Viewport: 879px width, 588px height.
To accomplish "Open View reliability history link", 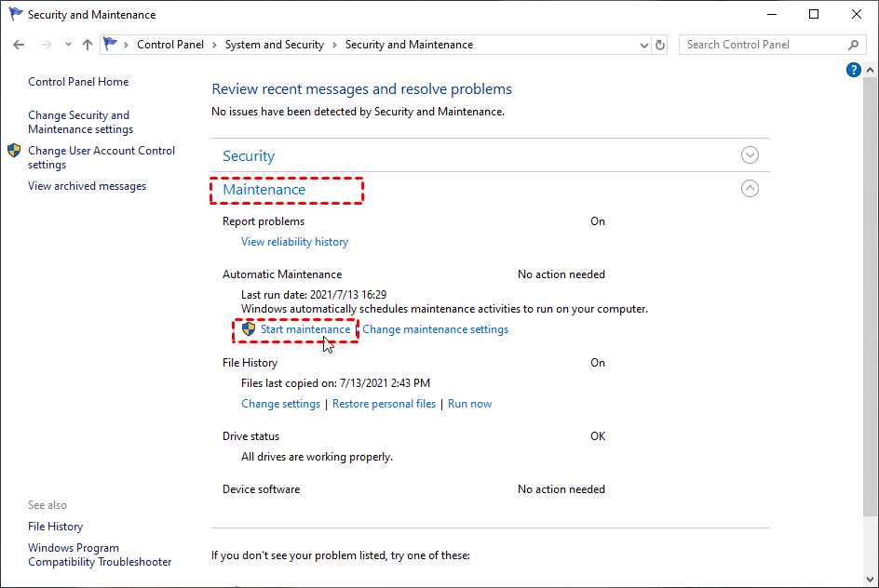I will click(x=294, y=242).
